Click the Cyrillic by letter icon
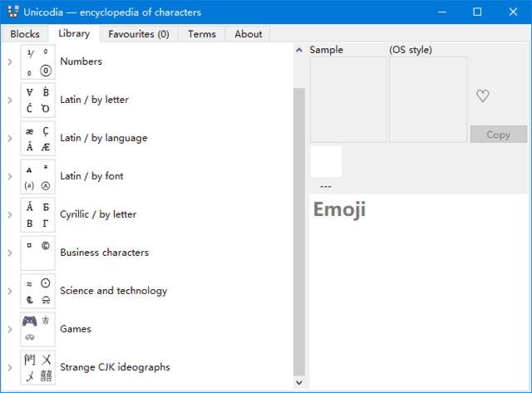Image resolution: width=532 pixels, height=393 pixels. coord(38,215)
